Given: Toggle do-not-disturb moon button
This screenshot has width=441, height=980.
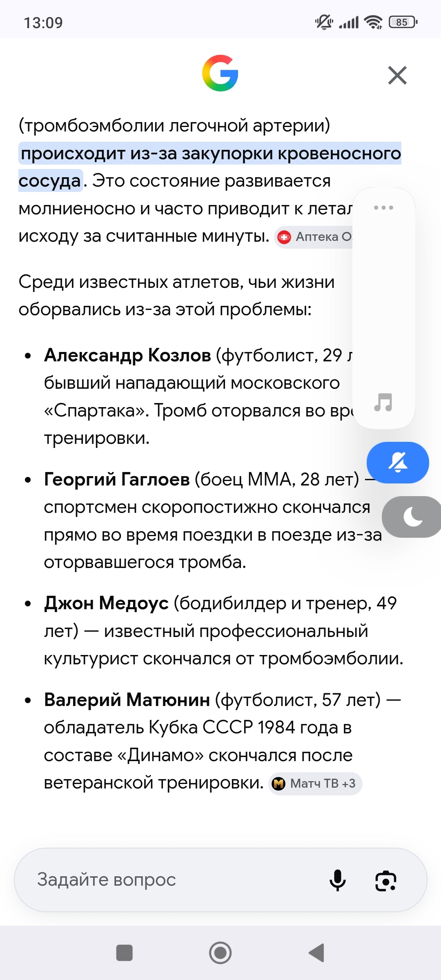Looking at the screenshot, I should tap(412, 517).
